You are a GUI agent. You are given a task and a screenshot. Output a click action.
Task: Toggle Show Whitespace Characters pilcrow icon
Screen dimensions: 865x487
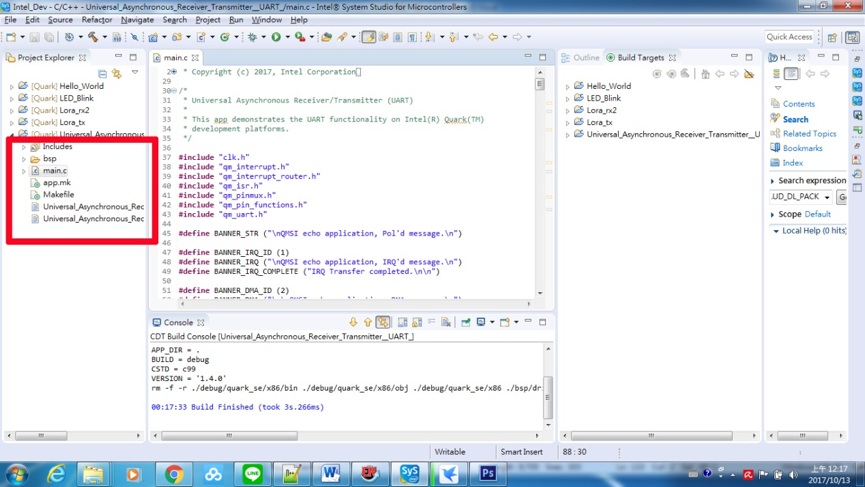click(x=412, y=37)
